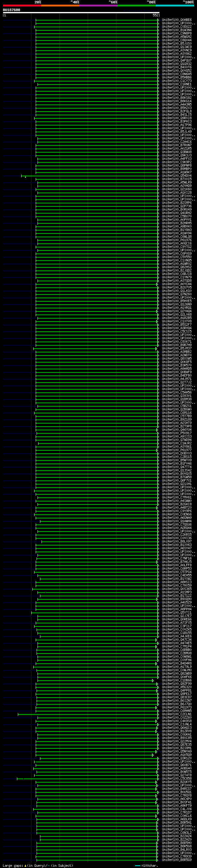The height and width of the screenshot is (868, 197).
Task: Select the UniRef100_C1RNE1 label
Action: point(177,84)
